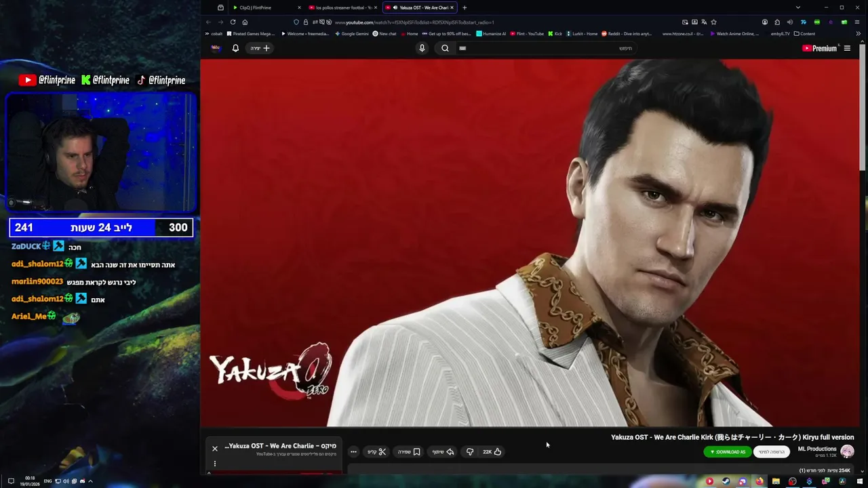
Task: Open the cobalt bookmark
Action: pyautogui.click(x=214, y=33)
